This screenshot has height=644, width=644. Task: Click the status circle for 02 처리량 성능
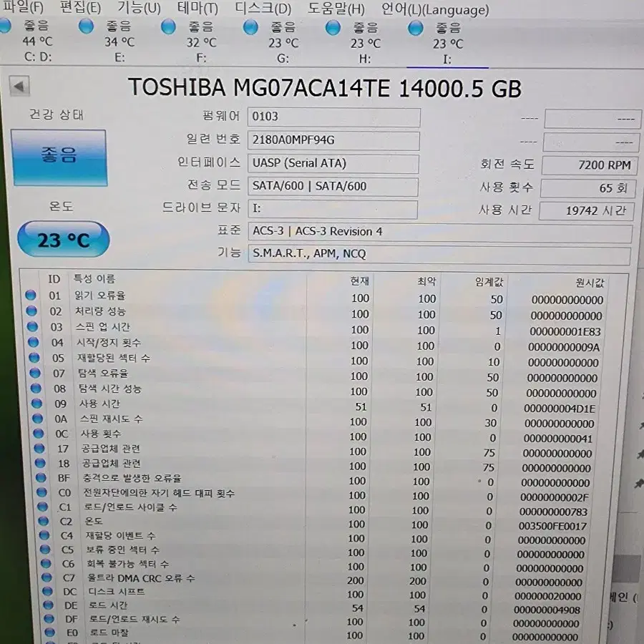[x=31, y=311]
